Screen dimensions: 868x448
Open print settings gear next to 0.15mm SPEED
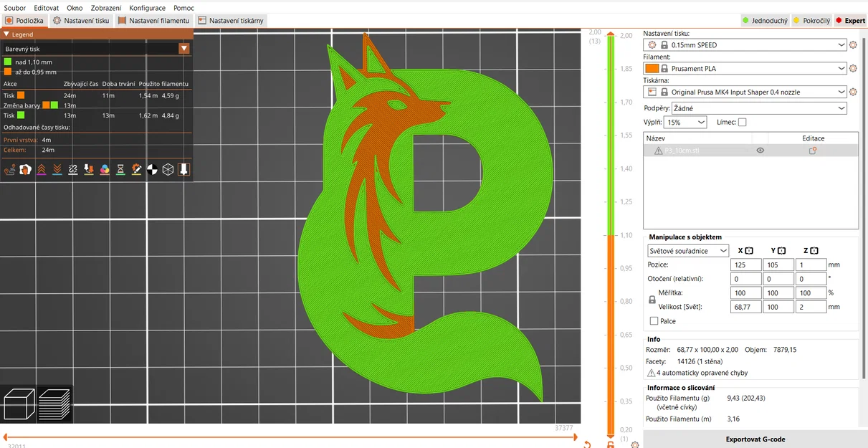tap(853, 45)
